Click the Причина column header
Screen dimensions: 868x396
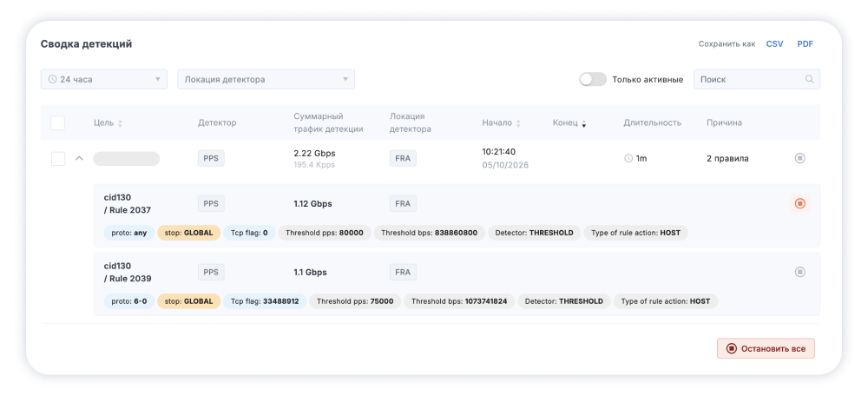click(x=724, y=123)
